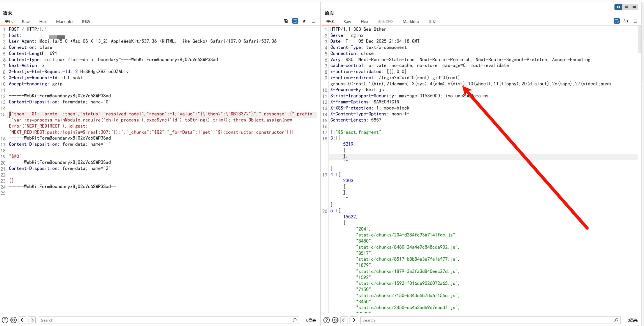Go to previous match in request search
Viewport: 644px width, 326px height.
(23, 320)
